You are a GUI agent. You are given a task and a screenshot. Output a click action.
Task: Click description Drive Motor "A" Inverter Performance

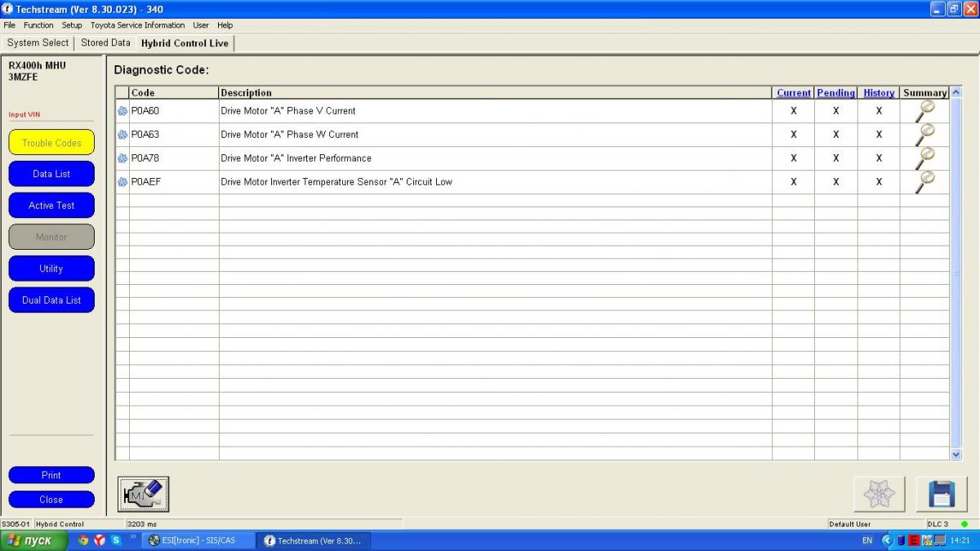pos(296,158)
